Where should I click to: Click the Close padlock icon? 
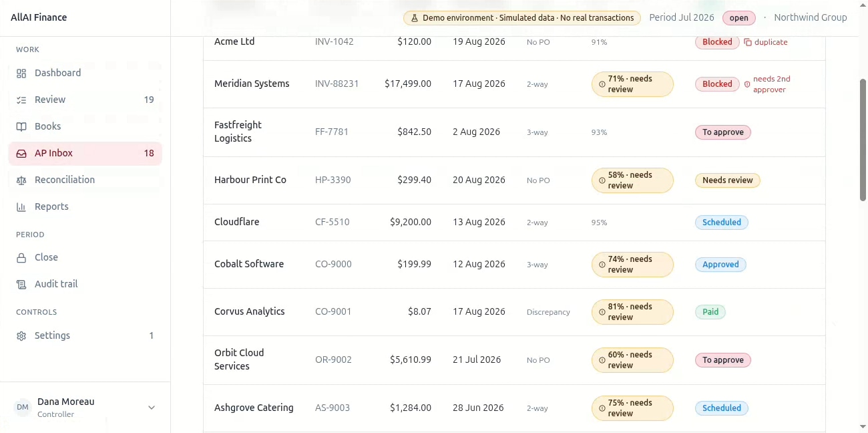21,257
